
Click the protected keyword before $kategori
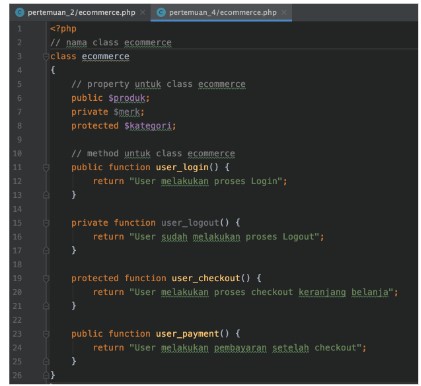click(x=95, y=126)
